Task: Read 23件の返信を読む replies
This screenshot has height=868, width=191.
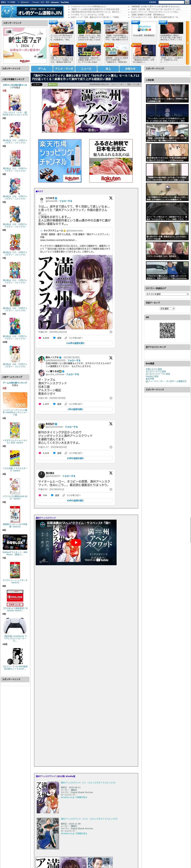Action: [75, 458]
